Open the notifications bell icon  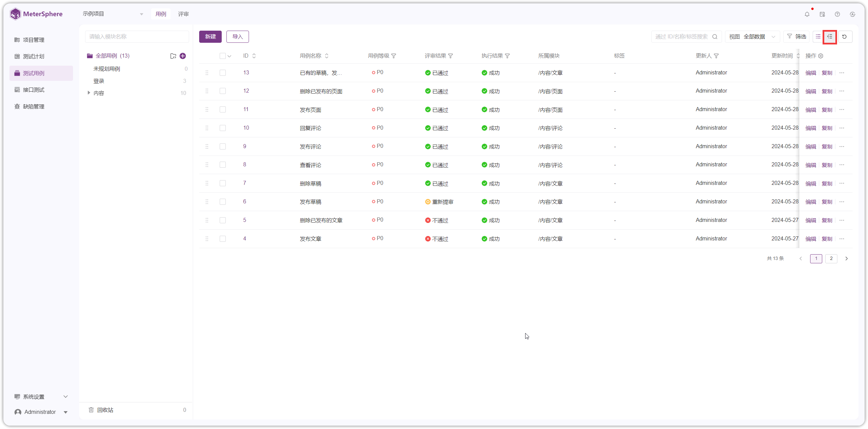click(x=807, y=14)
